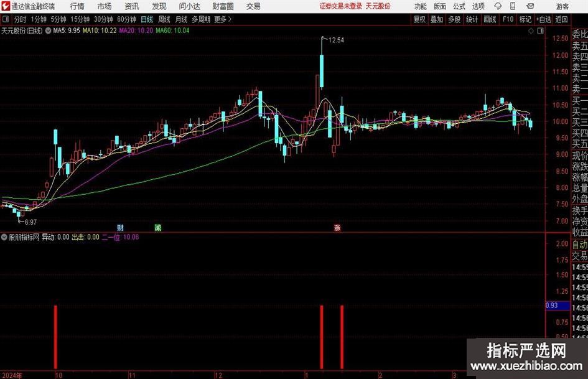
Task: Open the 发现 menu
Action: 159,6
